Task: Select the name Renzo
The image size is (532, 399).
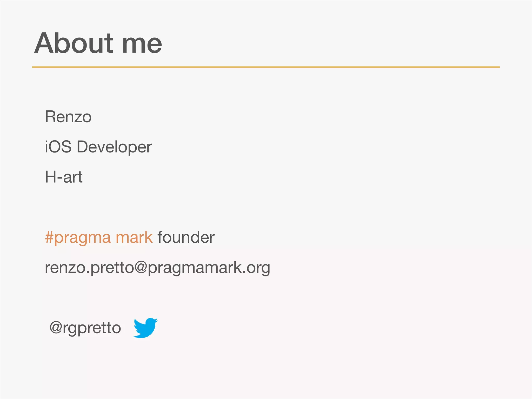Action: (x=68, y=117)
